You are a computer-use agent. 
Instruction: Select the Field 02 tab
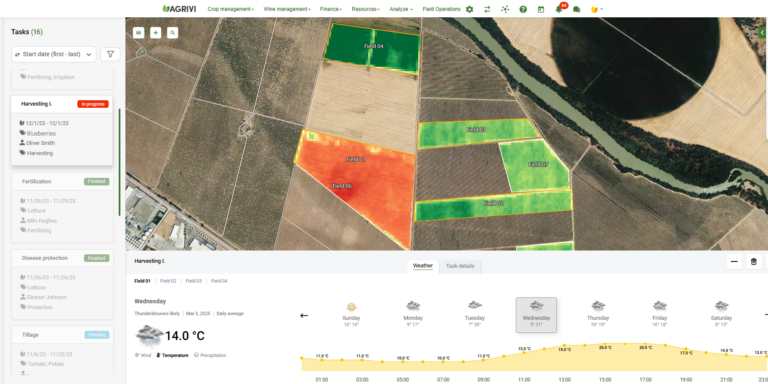[168, 281]
